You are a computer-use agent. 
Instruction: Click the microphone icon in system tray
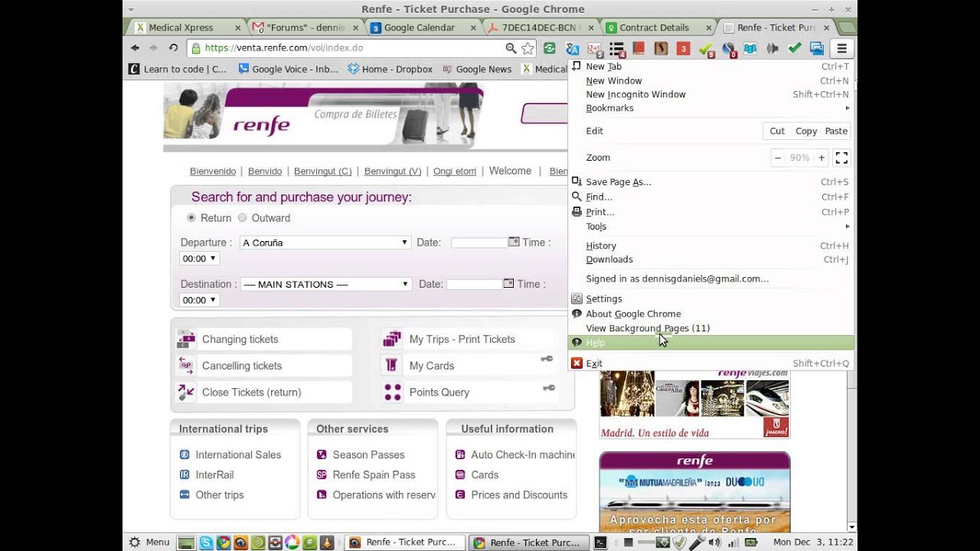coord(696,543)
